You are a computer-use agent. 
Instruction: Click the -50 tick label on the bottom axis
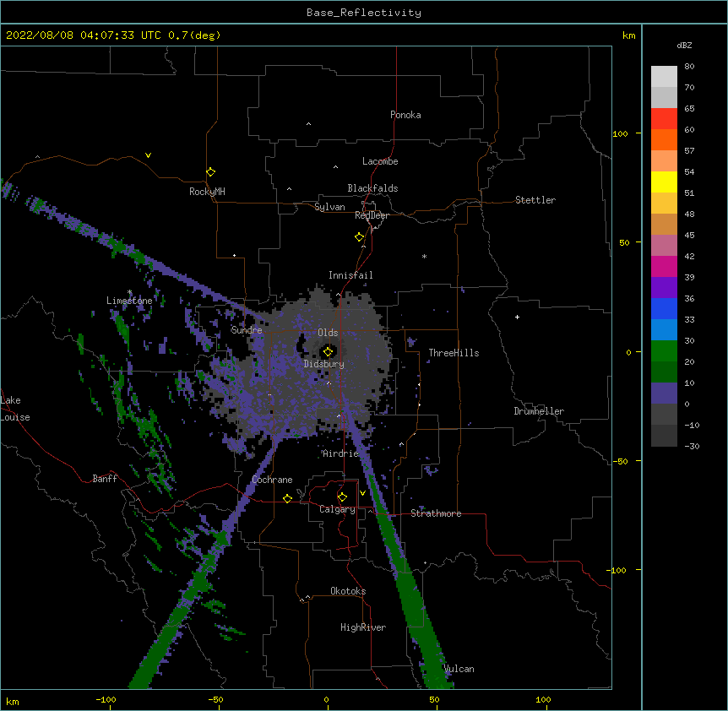(x=215, y=699)
